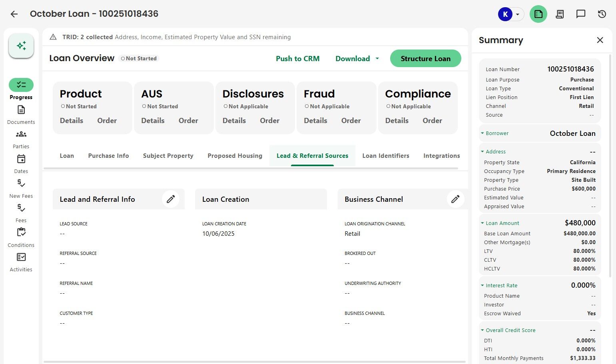Click the Base Loan Amount value $480,000.00

pos(580,234)
